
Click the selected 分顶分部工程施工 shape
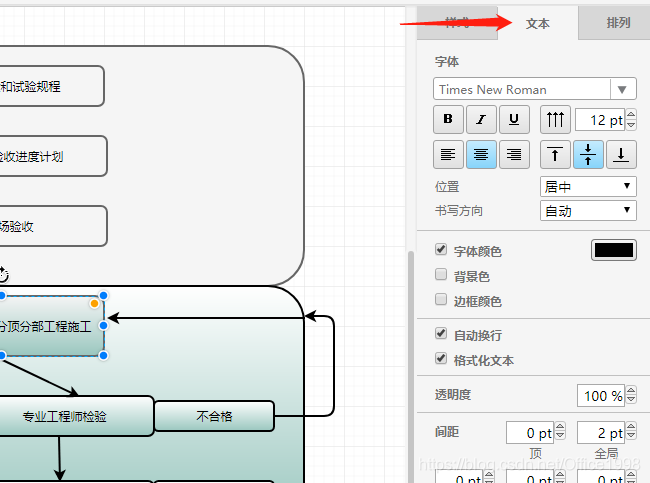coord(51,326)
